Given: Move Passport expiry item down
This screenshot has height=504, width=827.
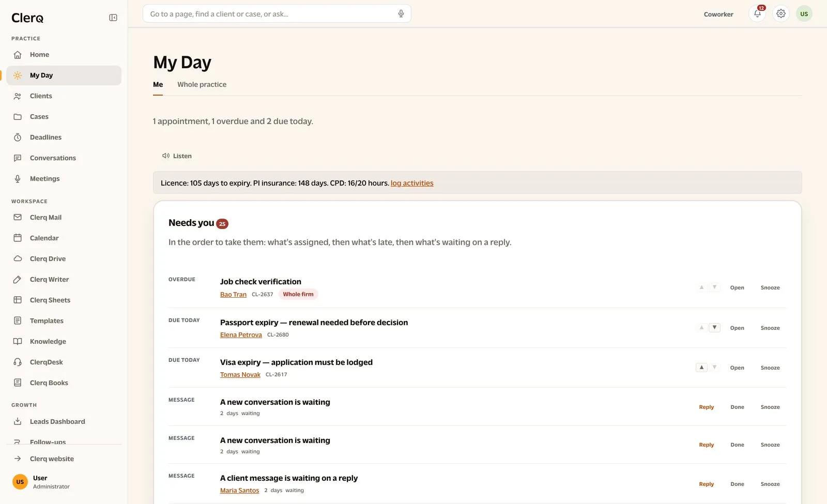Looking at the screenshot, I should click(x=714, y=328).
